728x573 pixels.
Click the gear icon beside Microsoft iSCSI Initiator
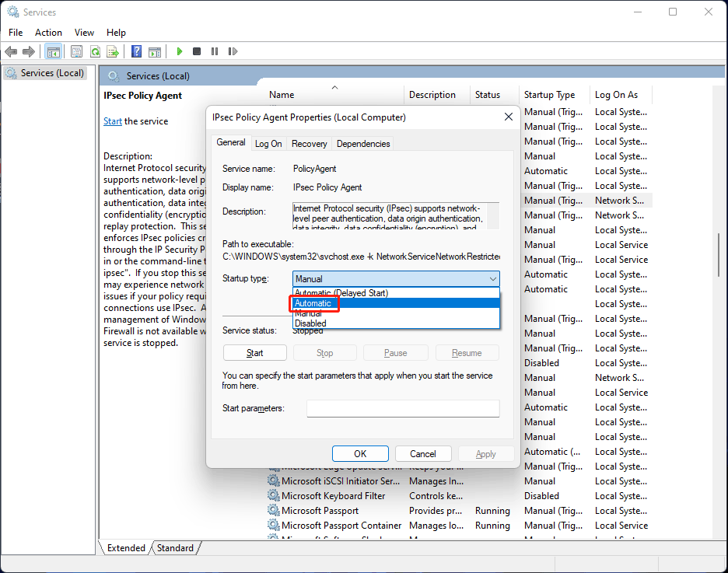[x=274, y=480]
